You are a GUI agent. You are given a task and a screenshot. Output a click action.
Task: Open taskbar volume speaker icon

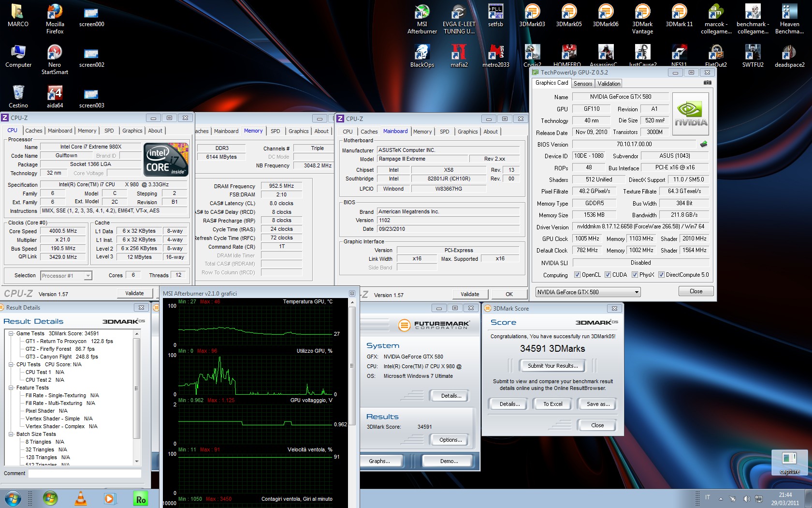pyautogui.click(x=746, y=498)
